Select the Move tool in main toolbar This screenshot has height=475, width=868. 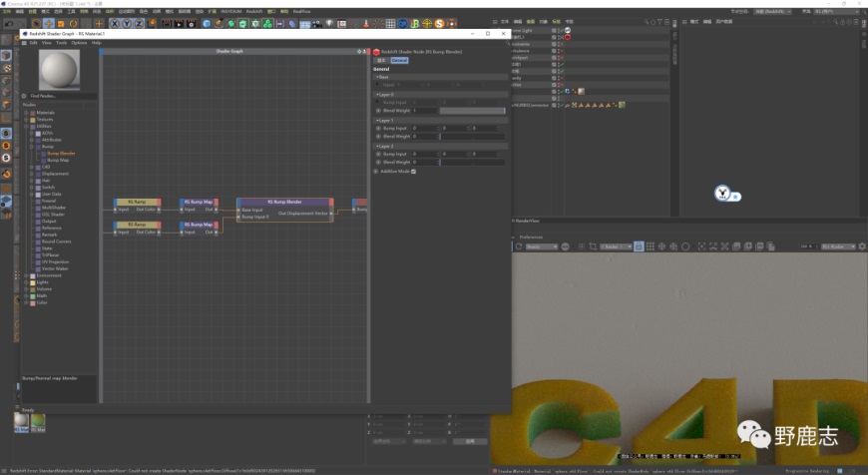pyautogui.click(x=48, y=23)
